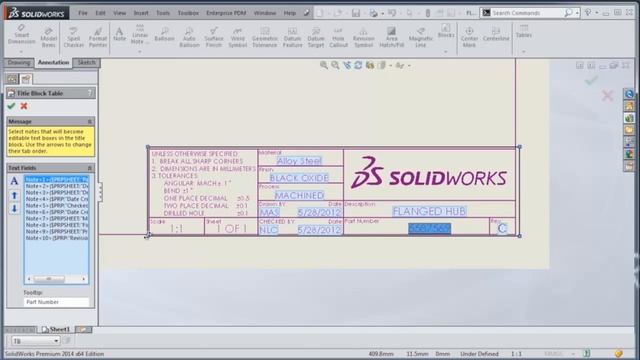Expand the Blocks dropdown arrow

(446, 52)
